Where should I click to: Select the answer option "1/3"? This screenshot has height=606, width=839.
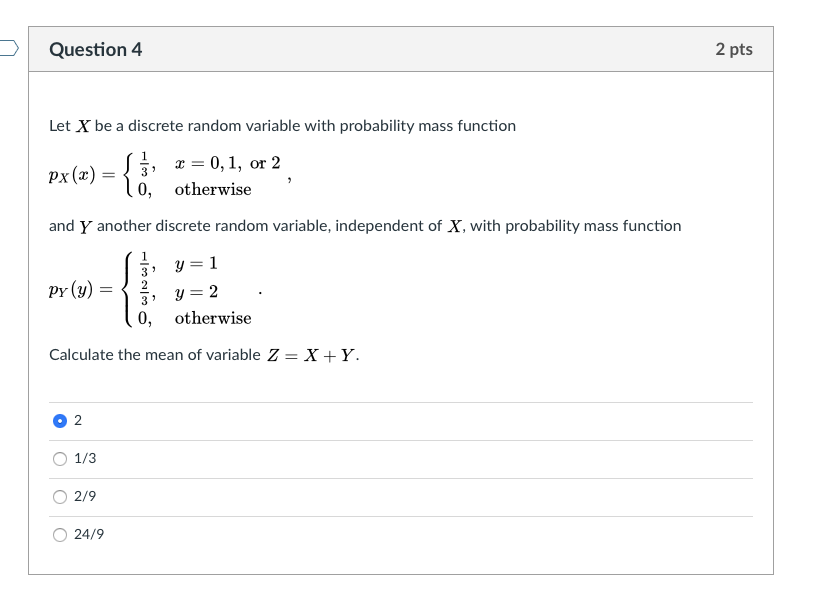pos(61,459)
